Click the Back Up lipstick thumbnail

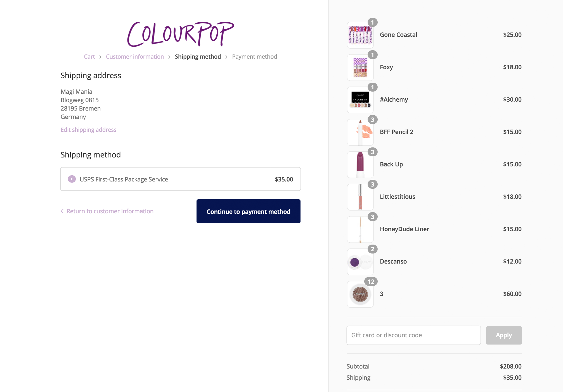360,165
